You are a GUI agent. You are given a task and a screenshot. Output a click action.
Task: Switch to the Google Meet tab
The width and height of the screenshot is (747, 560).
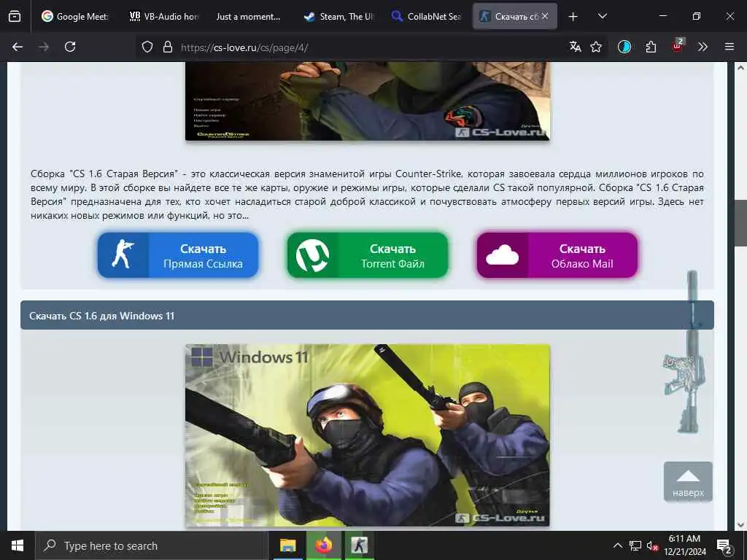point(75,16)
